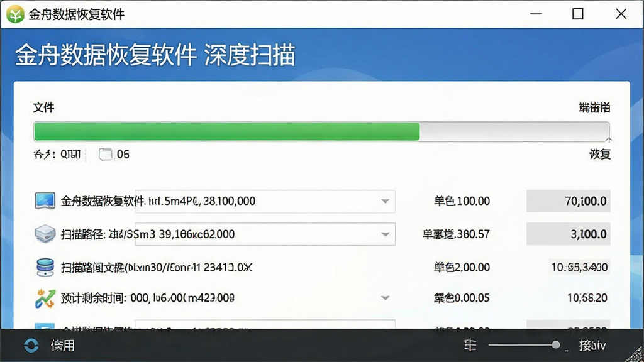Click the 10:68.20 value

pos(587,298)
